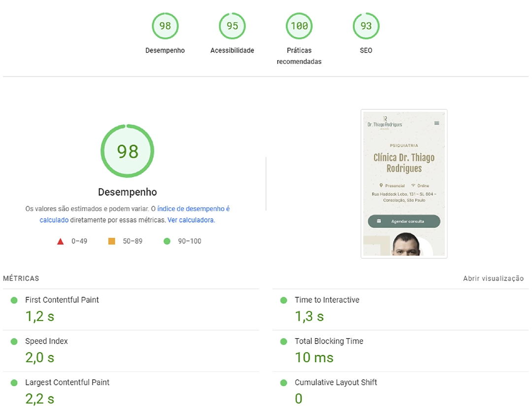The height and width of the screenshot is (410, 532).
Task: Click the hamburger menu in the site preview
Action: click(436, 123)
